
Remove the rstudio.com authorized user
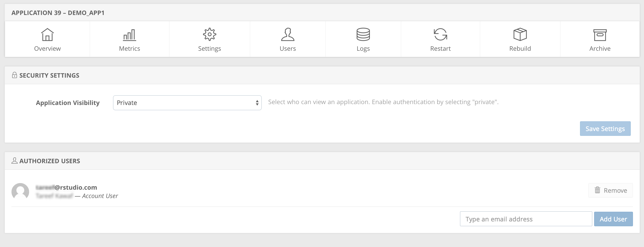(x=610, y=190)
